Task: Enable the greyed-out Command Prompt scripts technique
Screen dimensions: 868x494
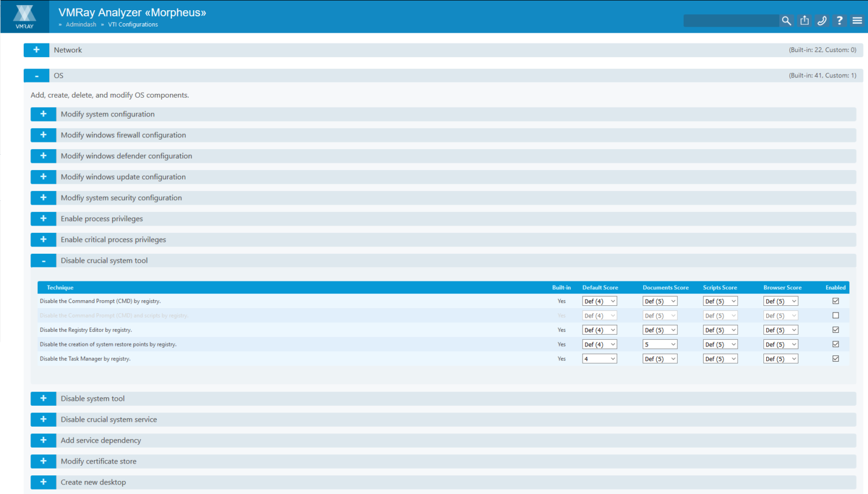Action: click(x=835, y=315)
